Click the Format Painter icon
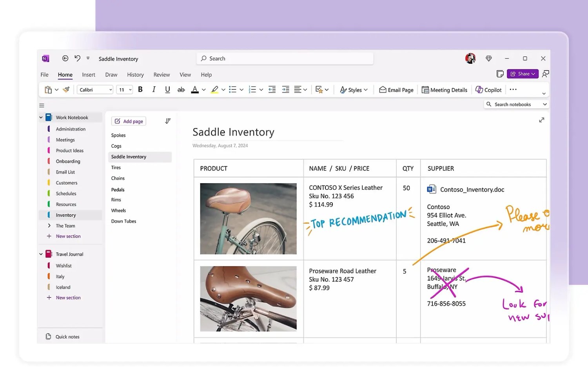This screenshot has width=588, height=392. coord(66,90)
